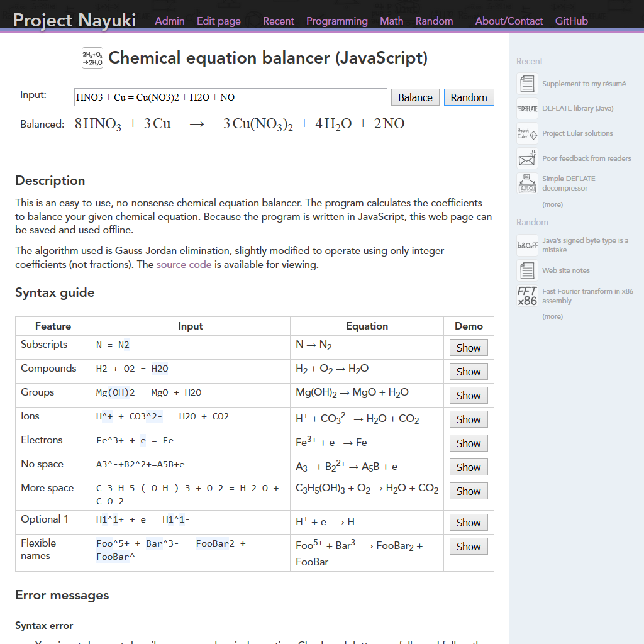Go to Project Nayuki home title
This screenshot has height=644, width=644.
(74, 20)
